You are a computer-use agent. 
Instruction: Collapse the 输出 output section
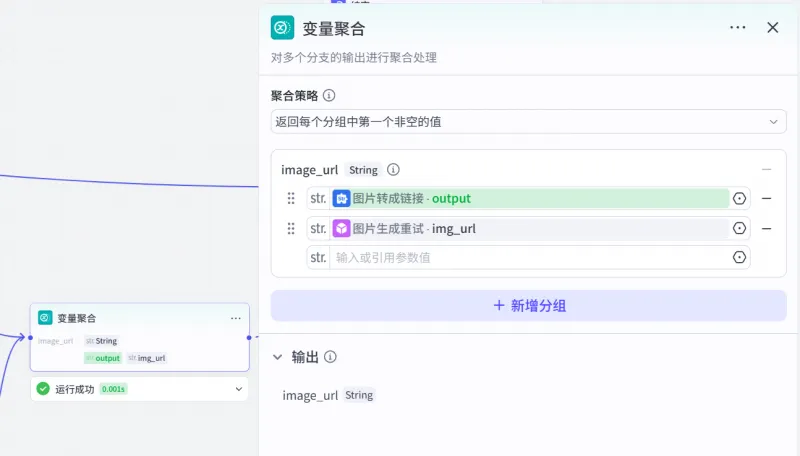click(x=278, y=357)
